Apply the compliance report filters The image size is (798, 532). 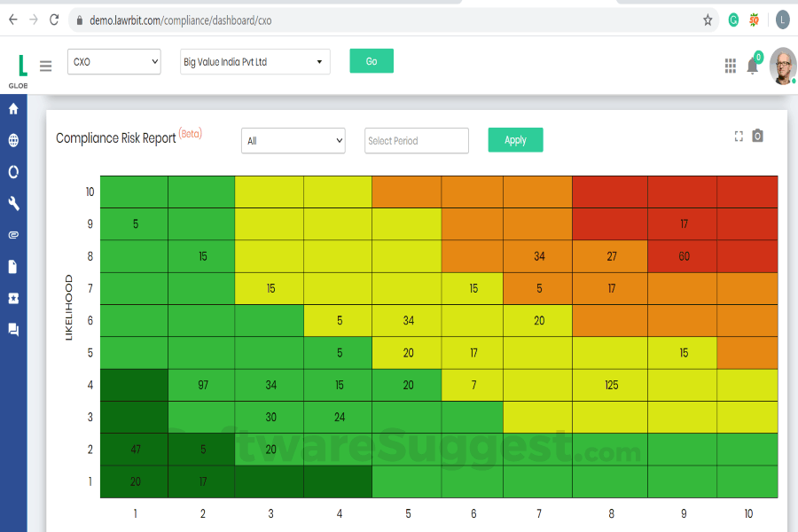click(x=515, y=139)
